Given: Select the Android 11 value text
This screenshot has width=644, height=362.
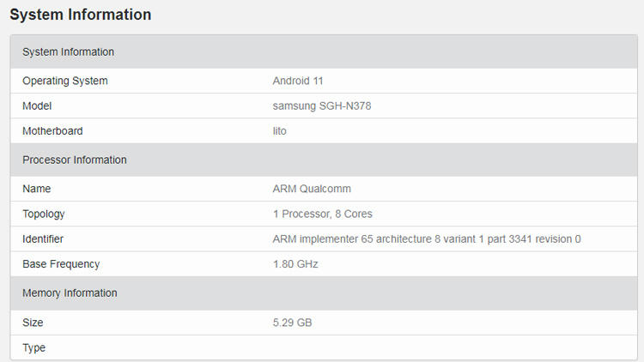Looking at the screenshot, I should [x=298, y=81].
